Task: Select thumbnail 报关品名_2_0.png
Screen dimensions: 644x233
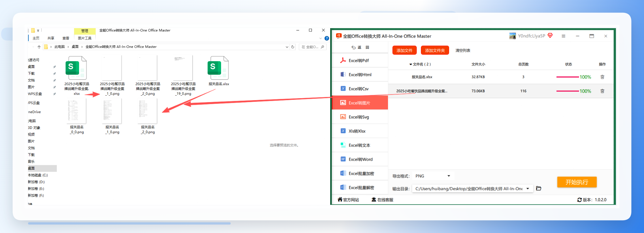Action: [148, 111]
